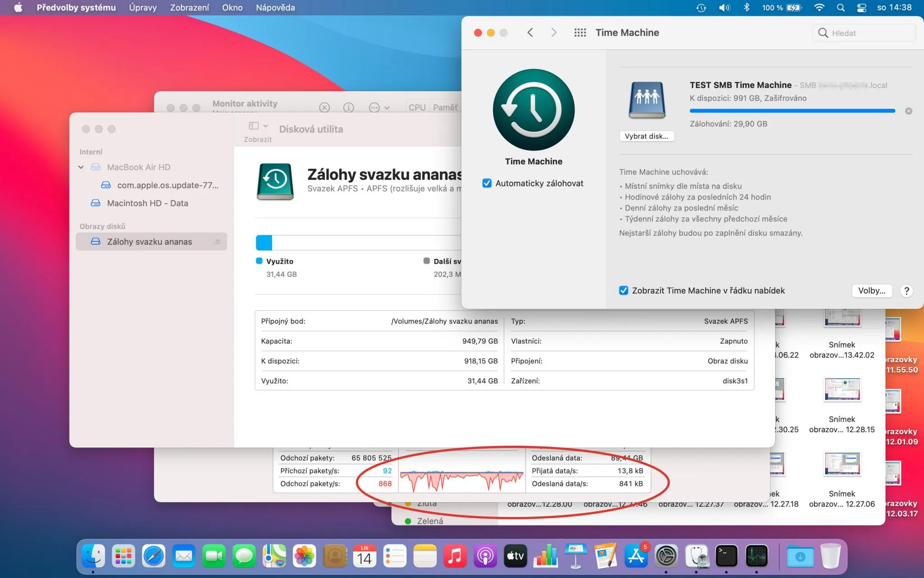The height and width of the screenshot is (578, 924).
Task: Open the Downloads stack in the Dock
Action: (x=800, y=556)
